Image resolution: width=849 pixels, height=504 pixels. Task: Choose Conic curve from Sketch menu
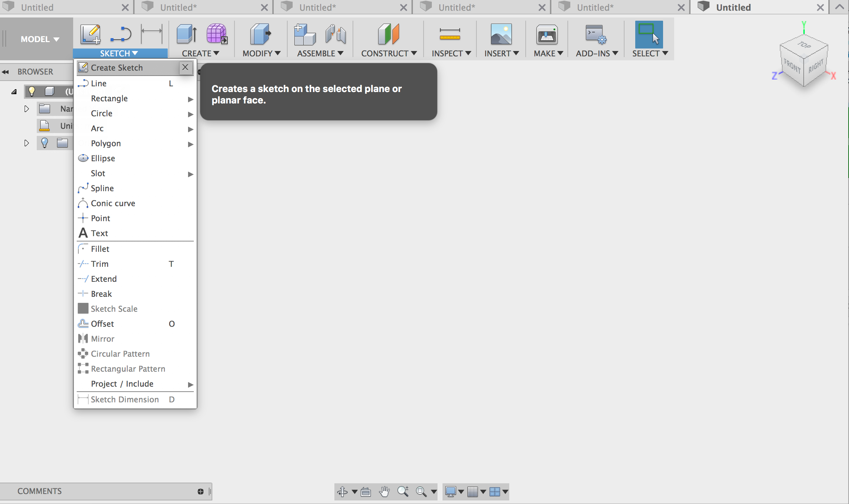(135, 203)
